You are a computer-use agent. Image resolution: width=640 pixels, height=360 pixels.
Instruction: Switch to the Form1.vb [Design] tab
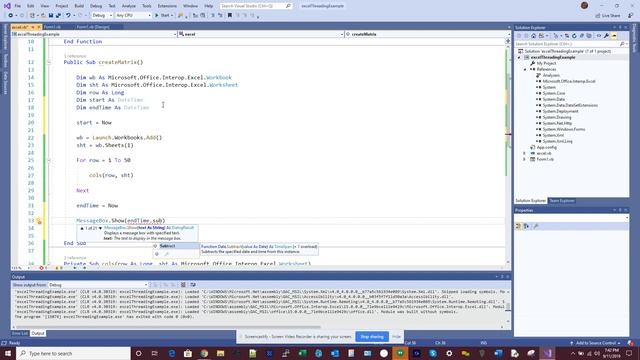pyautogui.click(x=93, y=27)
